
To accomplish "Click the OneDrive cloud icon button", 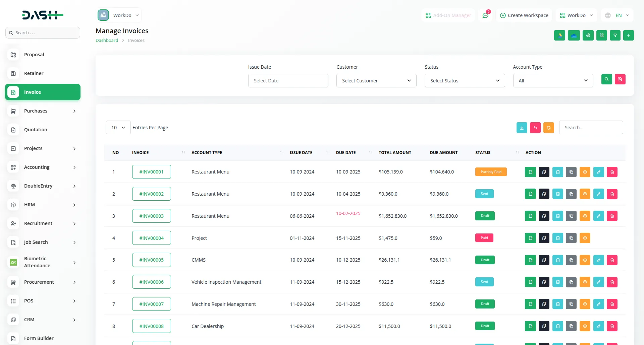I will (x=574, y=35).
